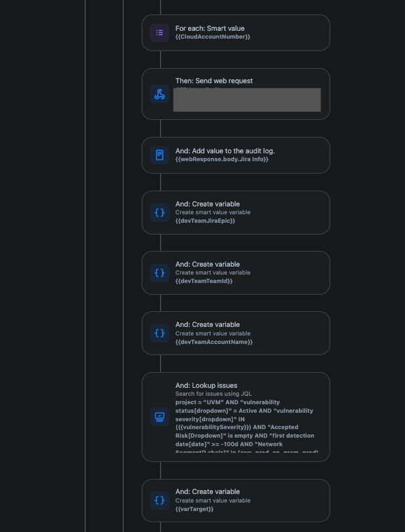
Task: Click the Send web request branch icon
Action: (x=159, y=94)
